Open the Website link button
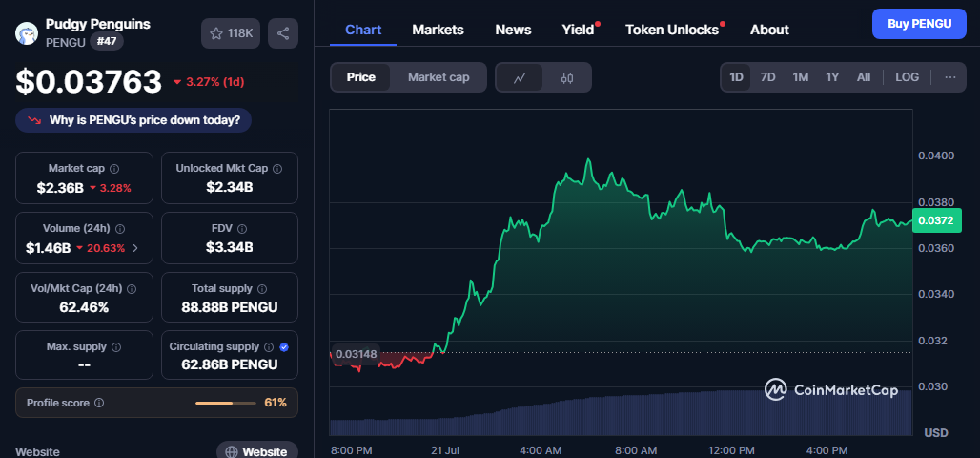Viewport: 980px width, 458px height. 257,450
